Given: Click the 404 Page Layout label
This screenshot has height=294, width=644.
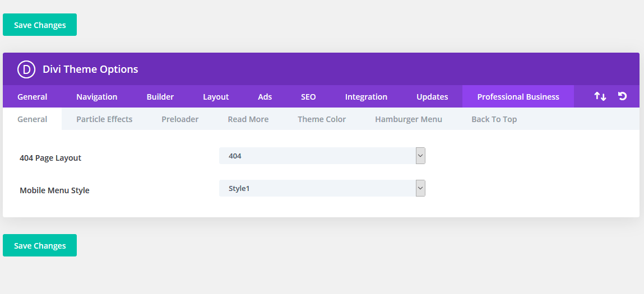Looking at the screenshot, I should (50, 158).
